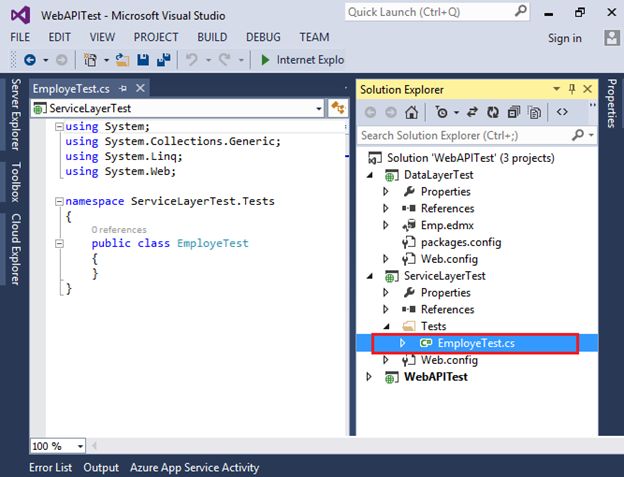624x477 pixels.
Task: Select packages.config in Solution Explorer
Action: tap(461, 242)
